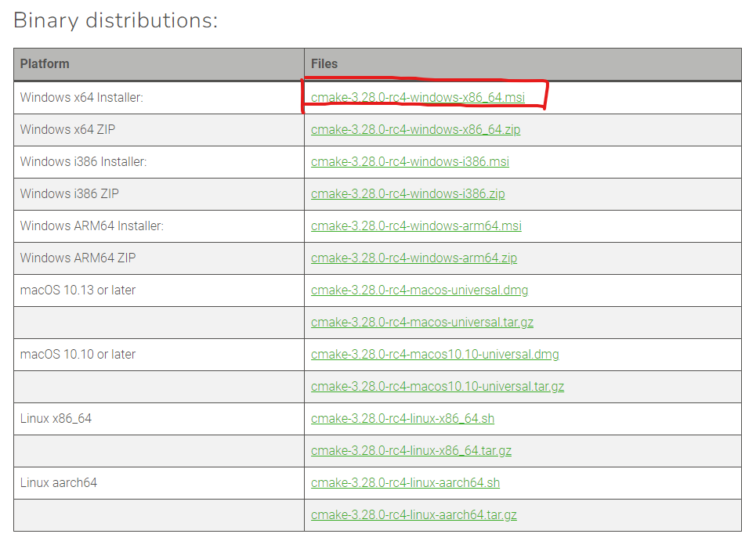
Task: Click the cmake-3.28.0-rc4-windows-i386.msi link
Action: click(x=410, y=161)
